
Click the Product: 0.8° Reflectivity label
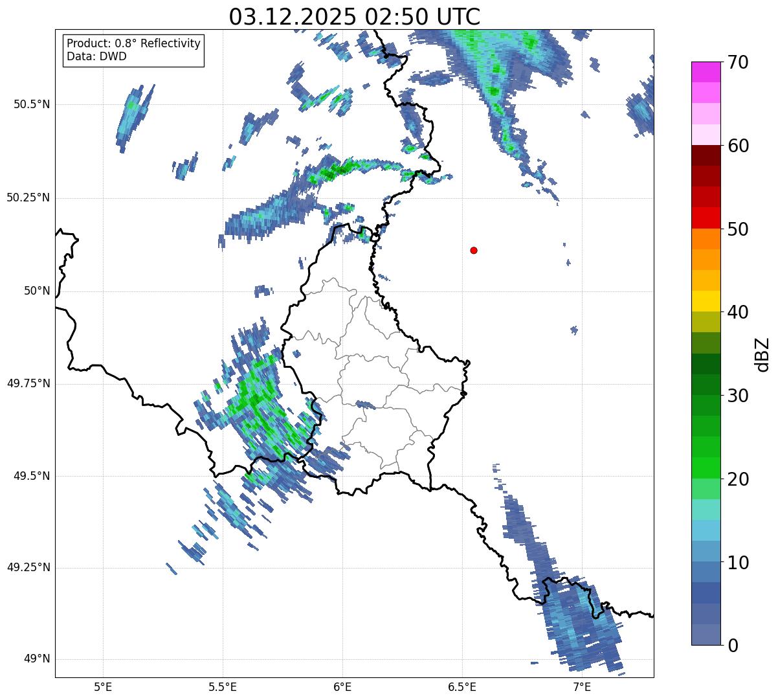pyautogui.click(x=134, y=43)
